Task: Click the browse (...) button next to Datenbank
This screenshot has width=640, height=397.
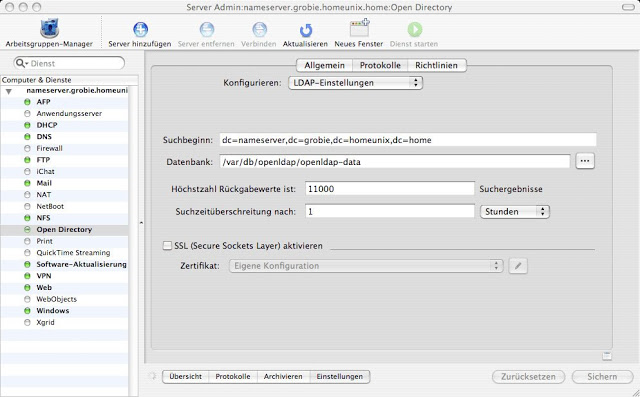Action: click(585, 161)
